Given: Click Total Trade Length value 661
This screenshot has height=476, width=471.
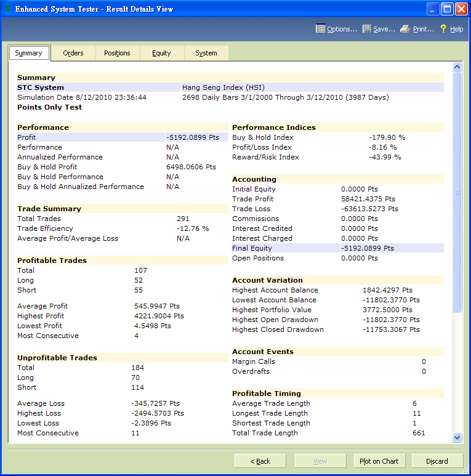Looking at the screenshot, I should pos(419,433).
